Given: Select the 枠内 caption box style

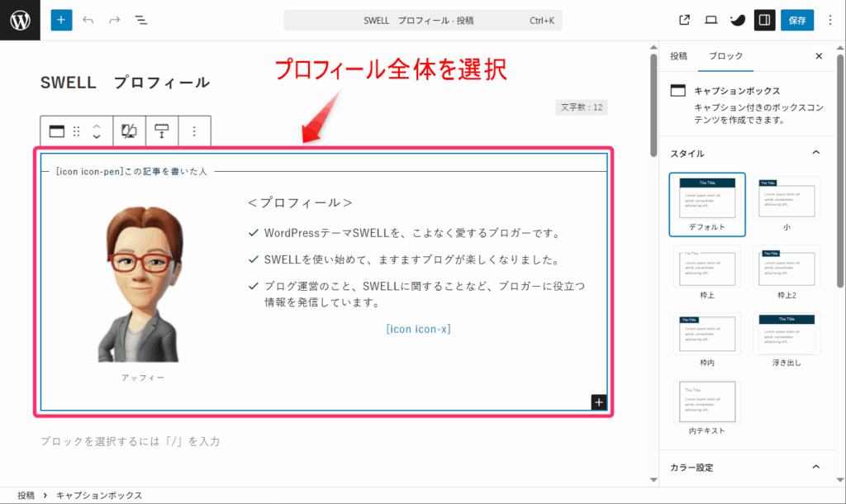Looking at the screenshot, I should click(707, 340).
